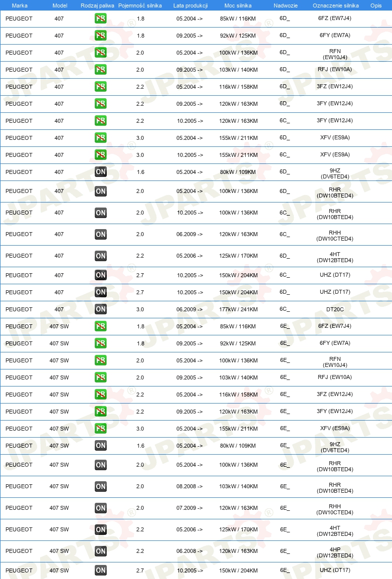This screenshot has width=392, height=579.
Task: Click PB icon in 407 6D_ 116kW / 158KM row
Action: pyautogui.click(x=100, y=87)
